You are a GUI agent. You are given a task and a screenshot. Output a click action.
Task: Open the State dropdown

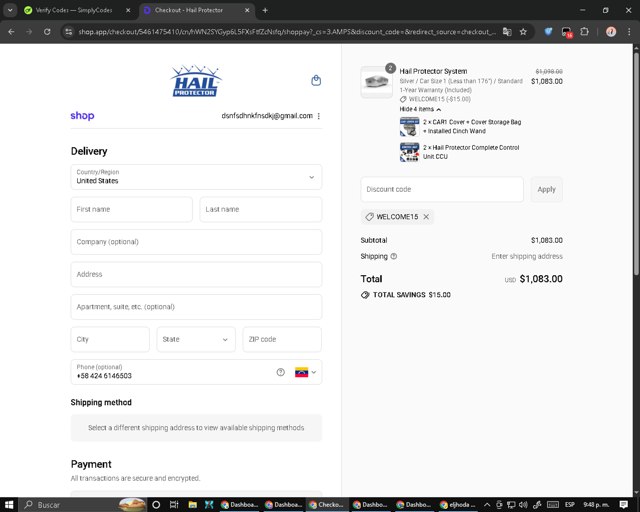pos(196,339)
